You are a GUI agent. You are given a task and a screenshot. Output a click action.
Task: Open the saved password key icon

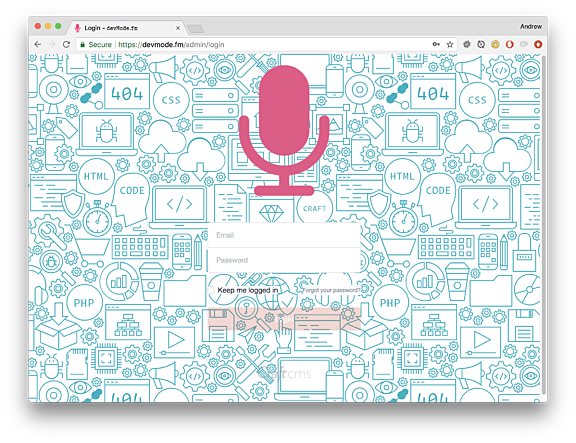tap(436, 44)
